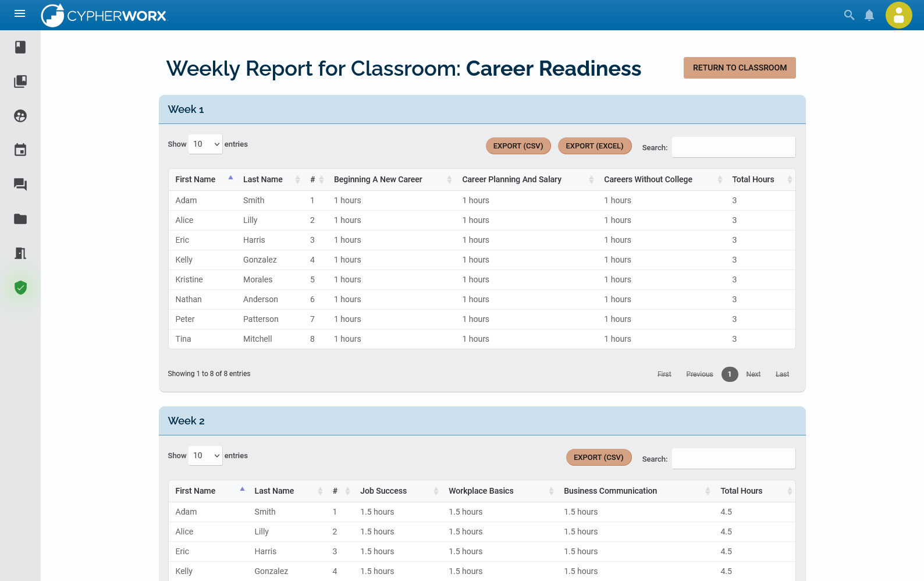The image size is (924, 581).
Task: Select Adam in Week 1 table
Action: (x=186, y=200)
